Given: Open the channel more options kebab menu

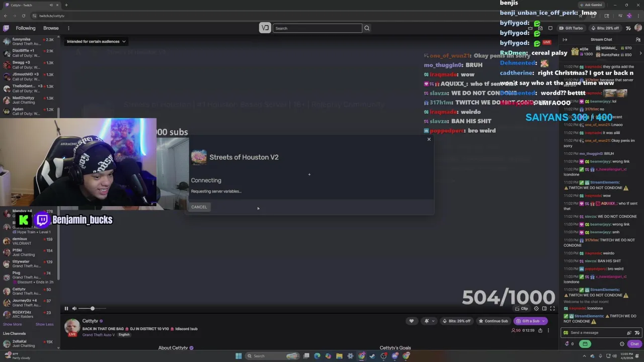Looking at the screenshot, I should [x=548, y=330].
